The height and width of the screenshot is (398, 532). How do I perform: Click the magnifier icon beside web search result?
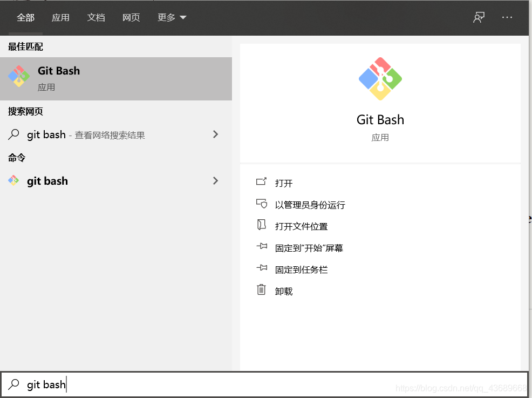pyautogui.click(x=13, y=134)
